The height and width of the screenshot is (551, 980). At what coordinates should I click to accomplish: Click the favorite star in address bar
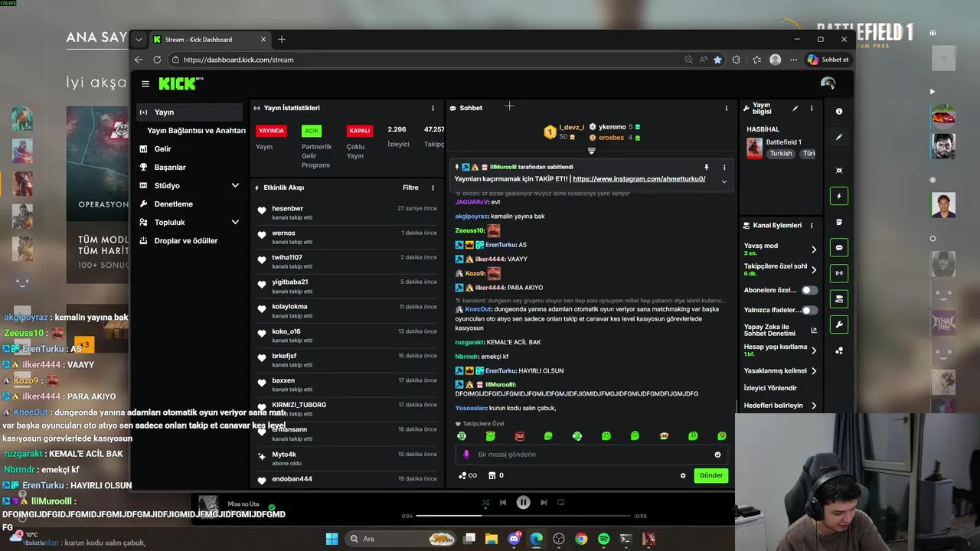[x=717, y=60]
